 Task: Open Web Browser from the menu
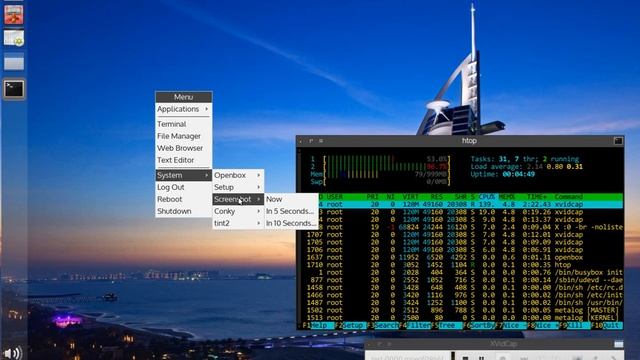click(x=183, y=148)
